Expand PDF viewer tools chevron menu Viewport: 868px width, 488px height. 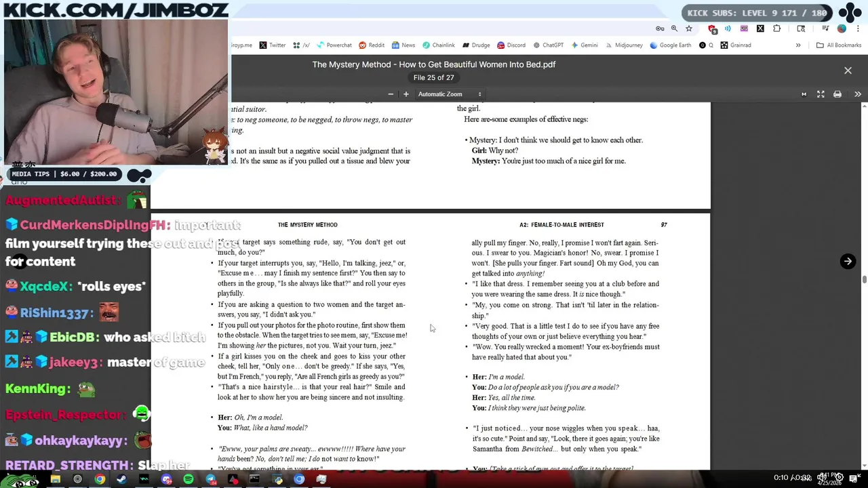858,94
